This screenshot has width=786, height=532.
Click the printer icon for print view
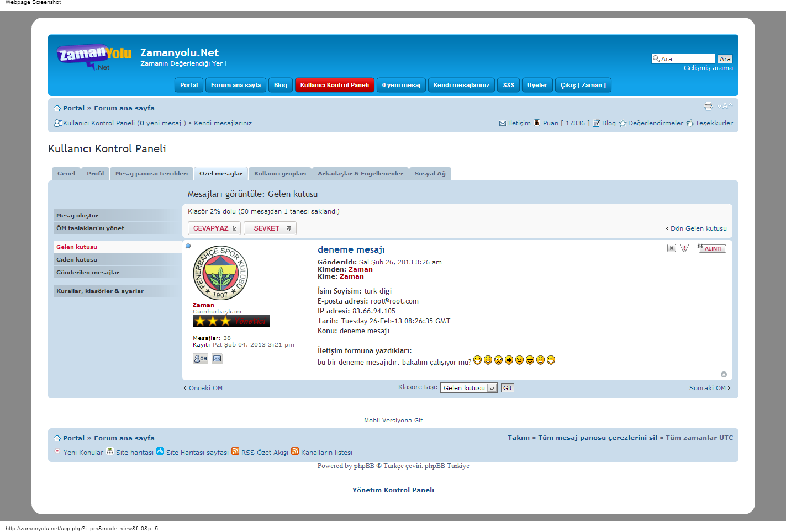pos(708,106)
